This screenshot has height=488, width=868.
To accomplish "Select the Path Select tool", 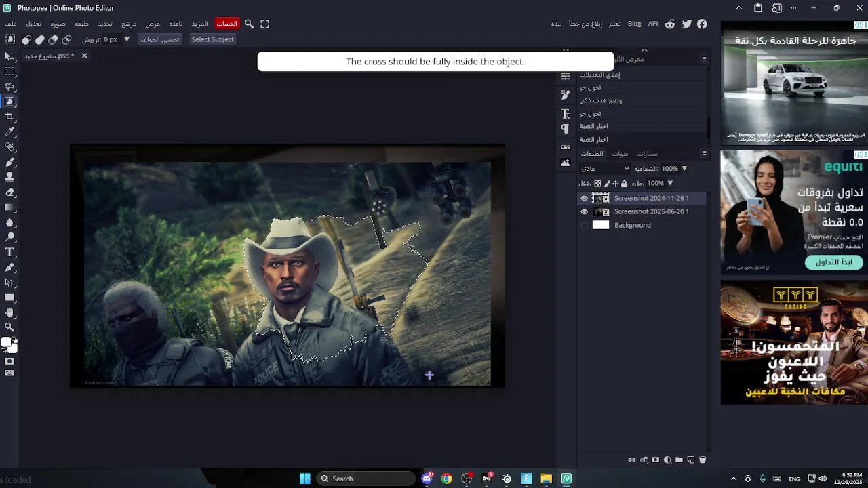I will pyautogui.click(x=9, y=282).
